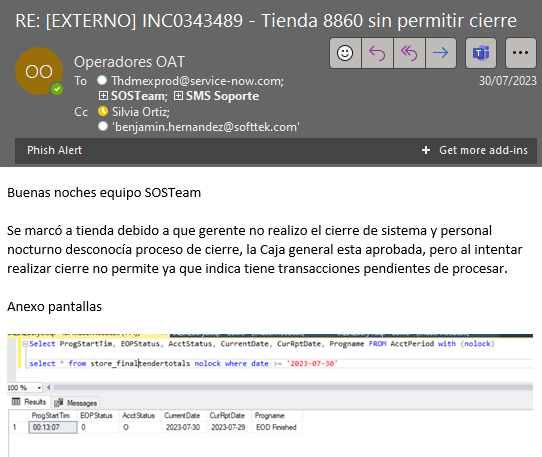Click the scroll left arrow by zoom box
This screenshot has width=542, height=457.
pos(48,388)
